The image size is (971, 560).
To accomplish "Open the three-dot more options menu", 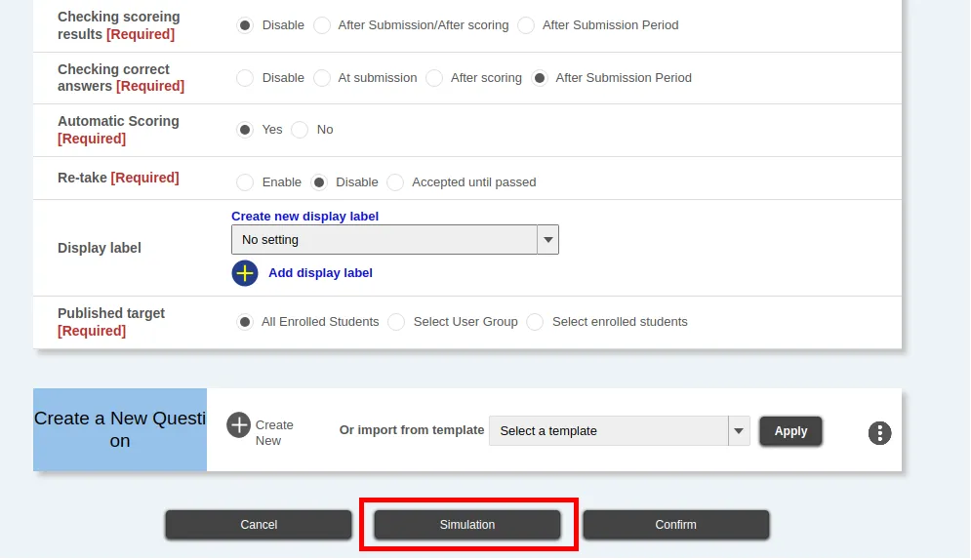I will [x=879, y=433].
